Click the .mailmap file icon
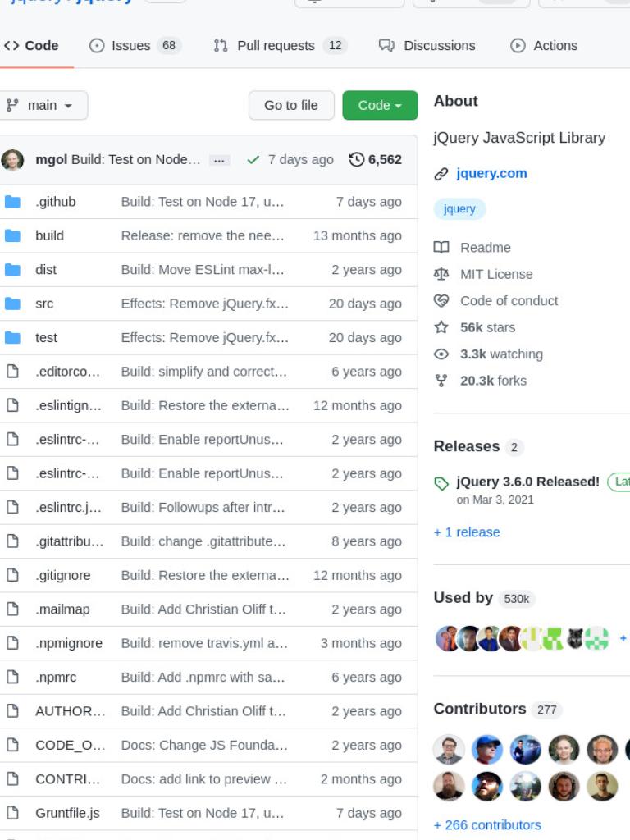630x840 pixels. [12, 609]
